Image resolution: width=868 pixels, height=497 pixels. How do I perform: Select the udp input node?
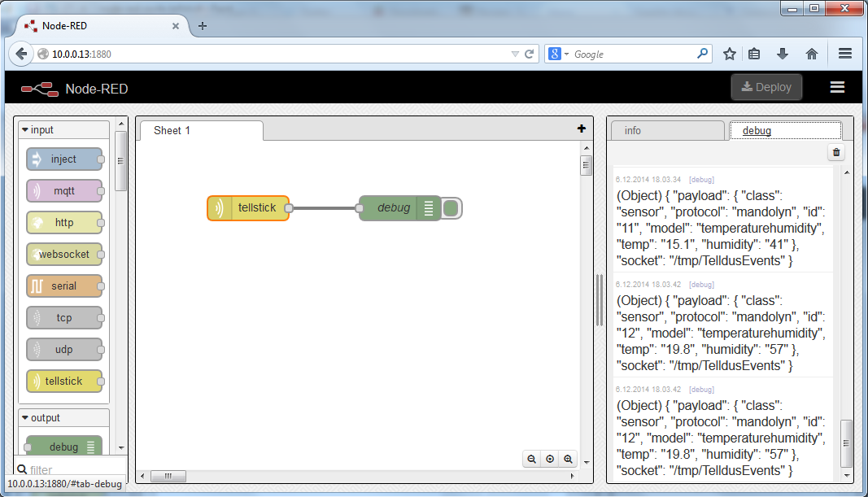[63, 349]
